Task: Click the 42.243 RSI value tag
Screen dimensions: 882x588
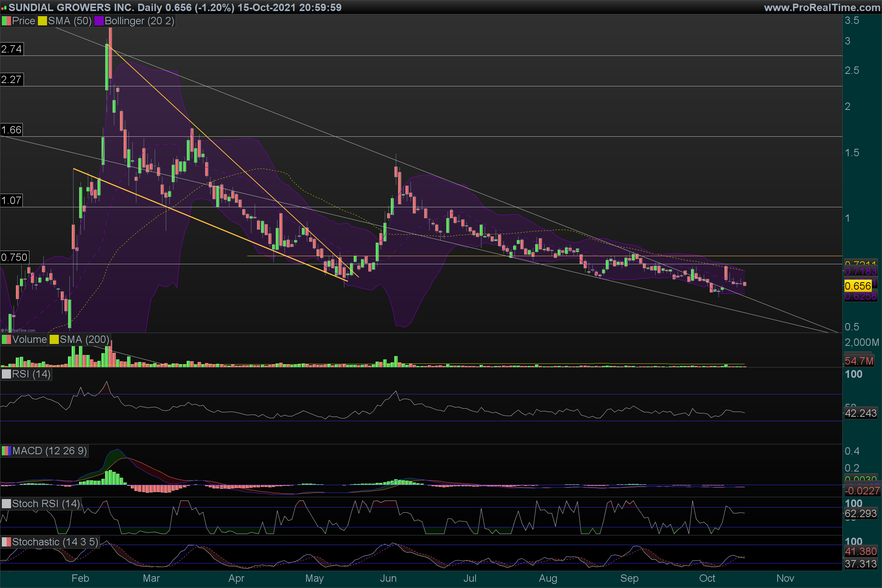Action: pos(860,413)
